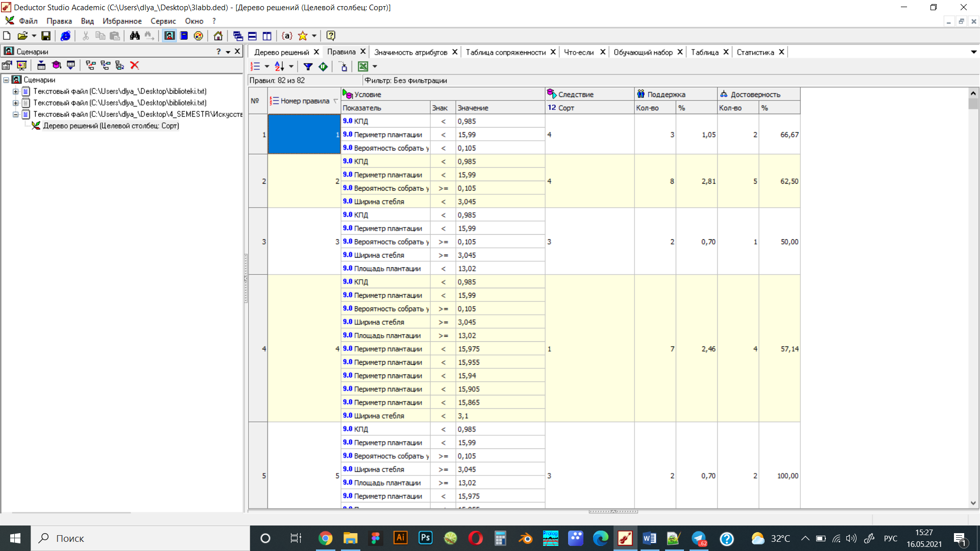Click the Help question mark toolbar icon
Screen dimensions: 980x551
[x=331, y=36]
